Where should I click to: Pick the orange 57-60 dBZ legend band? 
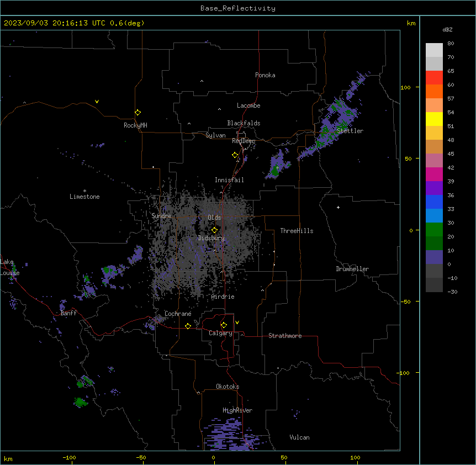tap(434, 91)
